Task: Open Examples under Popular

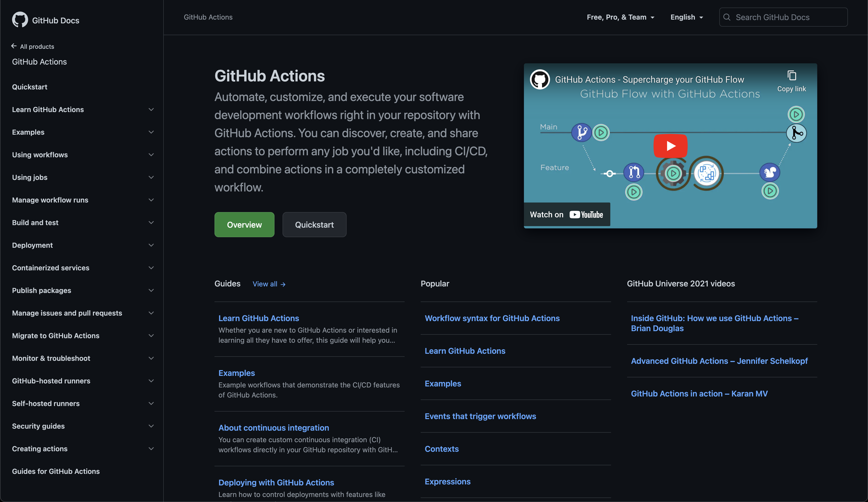Action: [443, 384]
